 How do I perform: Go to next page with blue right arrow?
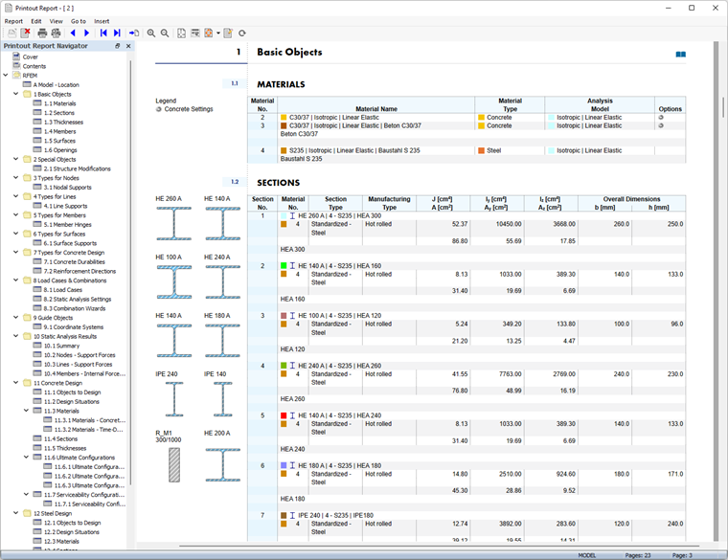pos(87,33)
